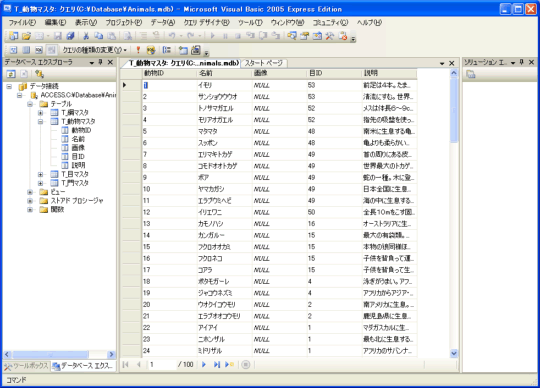540x388 pixels.
Task: Click the Verify SQL Syntax icon
Action: (x=151, y=50)
